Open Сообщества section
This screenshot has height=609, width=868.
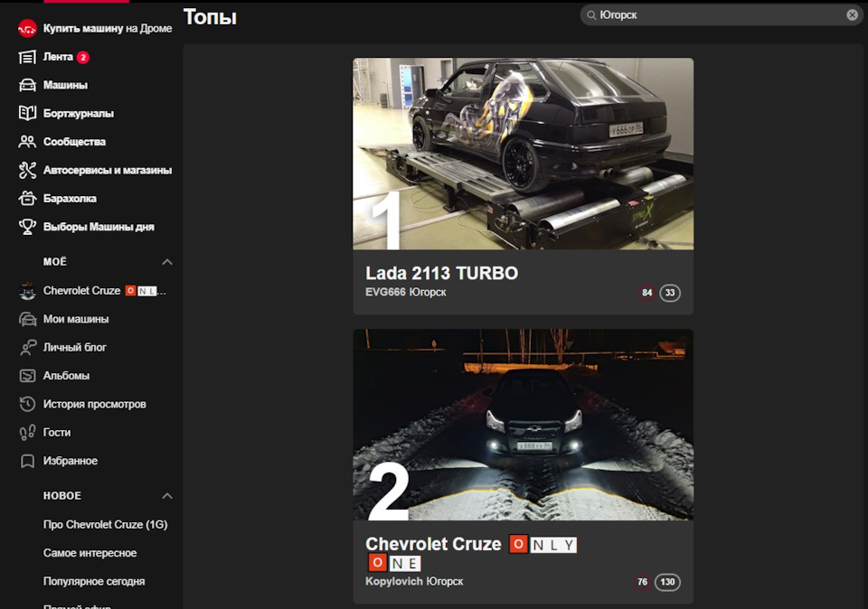[x=74, y=142]
